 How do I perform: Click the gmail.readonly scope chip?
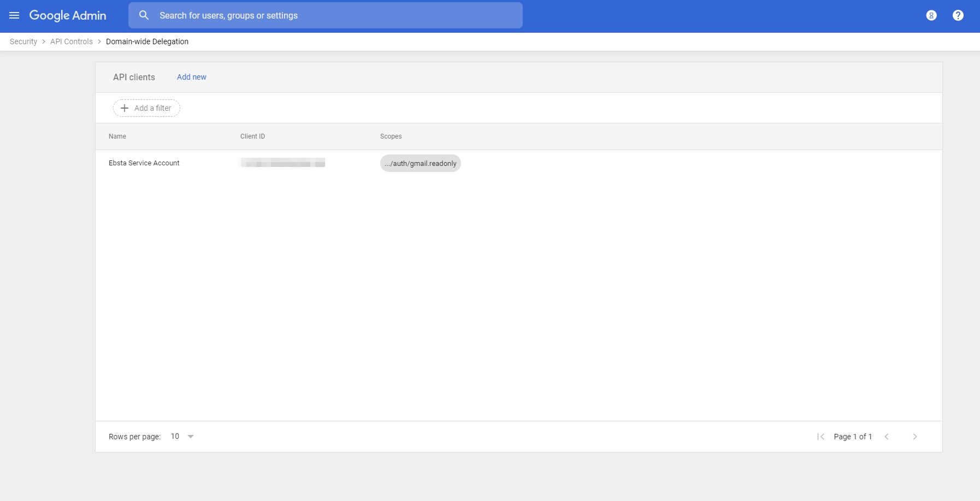click(420, 163)
